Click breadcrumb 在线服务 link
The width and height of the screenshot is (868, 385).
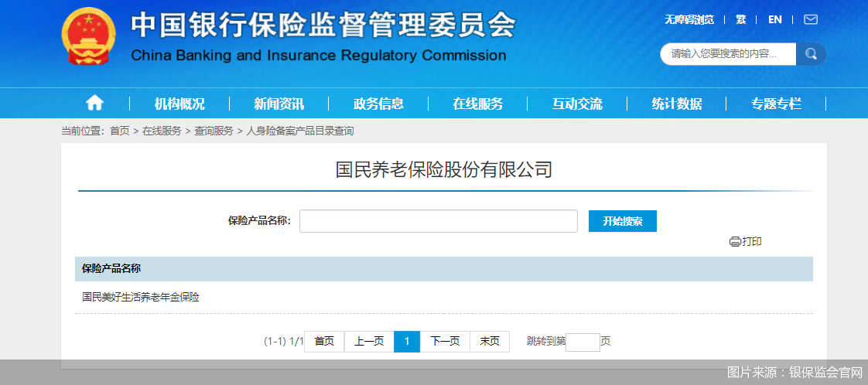tap(162, 131)
